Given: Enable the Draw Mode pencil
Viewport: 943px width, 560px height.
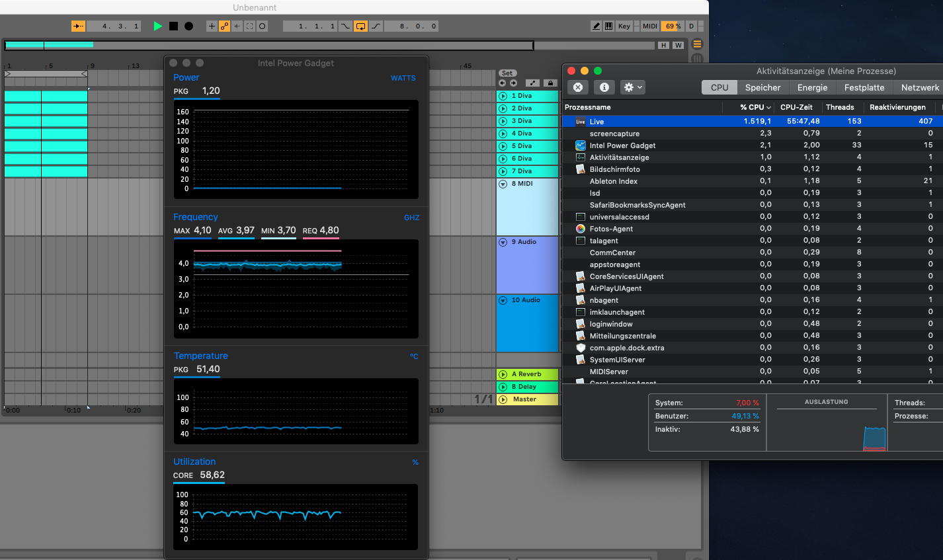Looking at the screenshot, I should coord(596,26).
